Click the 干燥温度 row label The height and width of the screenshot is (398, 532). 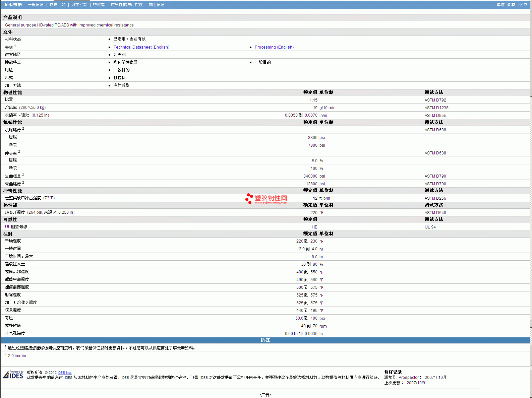(x=13, y=241)
